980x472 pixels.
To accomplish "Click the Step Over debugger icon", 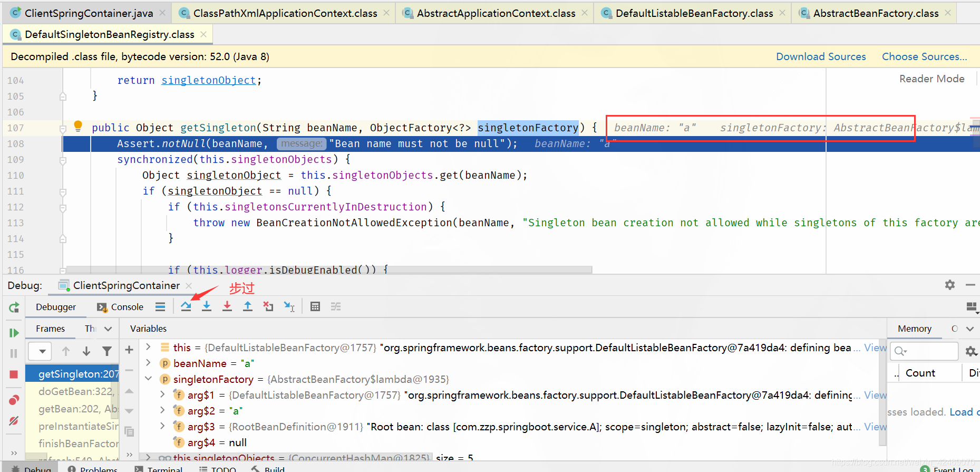I will click(x=186, y=306).
